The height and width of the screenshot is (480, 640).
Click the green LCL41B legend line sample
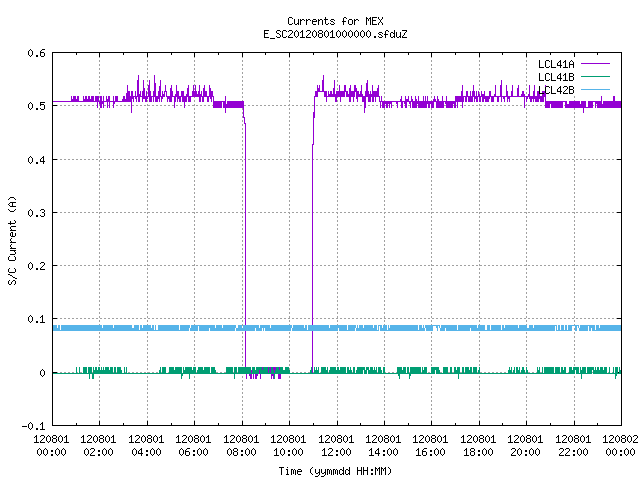click(x=595, y=76)
